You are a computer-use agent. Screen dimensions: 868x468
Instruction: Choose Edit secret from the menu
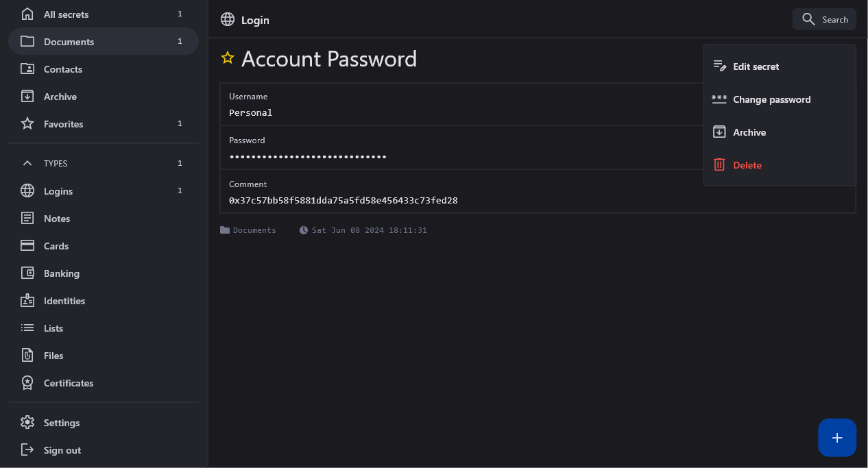click(x=756, y=66)
